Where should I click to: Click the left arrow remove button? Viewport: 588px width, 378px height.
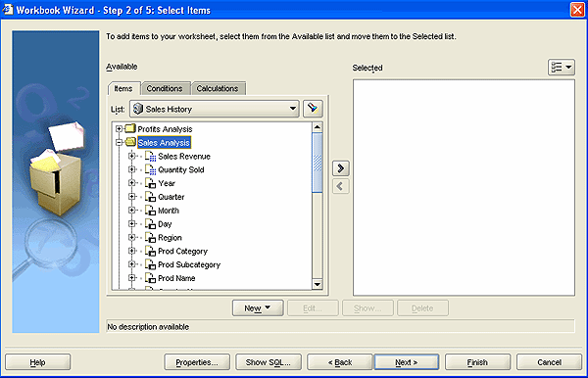coord(340,186)
